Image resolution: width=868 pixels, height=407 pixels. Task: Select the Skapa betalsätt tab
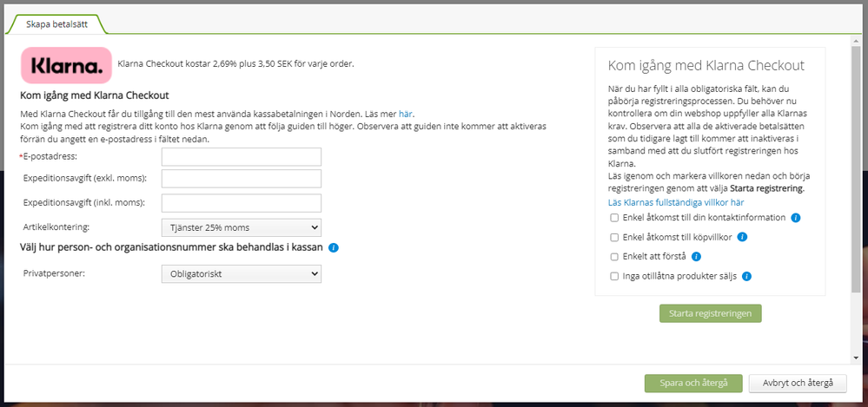[x=56, y=24]
